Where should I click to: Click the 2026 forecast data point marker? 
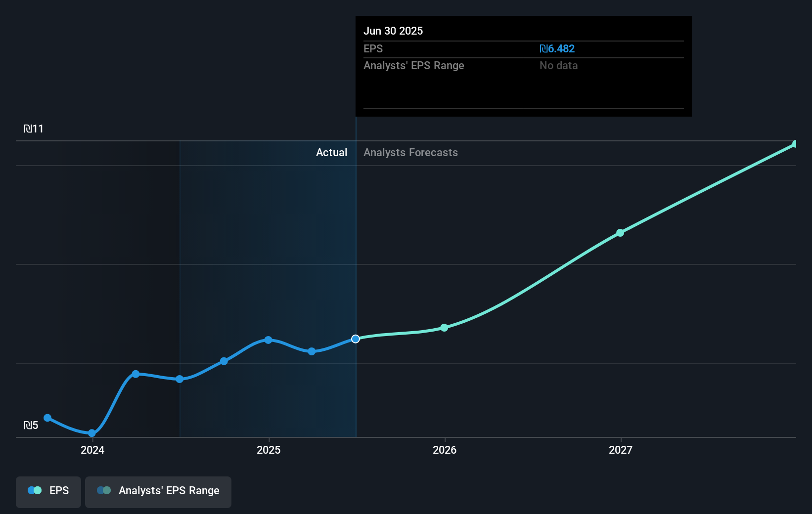point(444,328)
